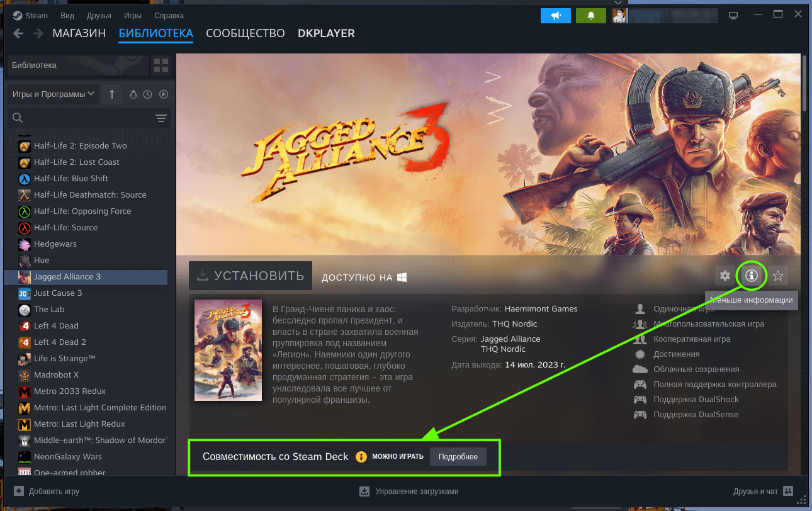Click the game info circle icon
This screenshot has width=812, height=511.
(751, 275)
